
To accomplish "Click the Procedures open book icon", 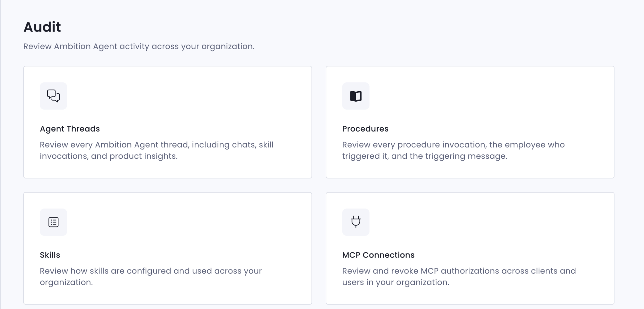I will tap(356, 96).
